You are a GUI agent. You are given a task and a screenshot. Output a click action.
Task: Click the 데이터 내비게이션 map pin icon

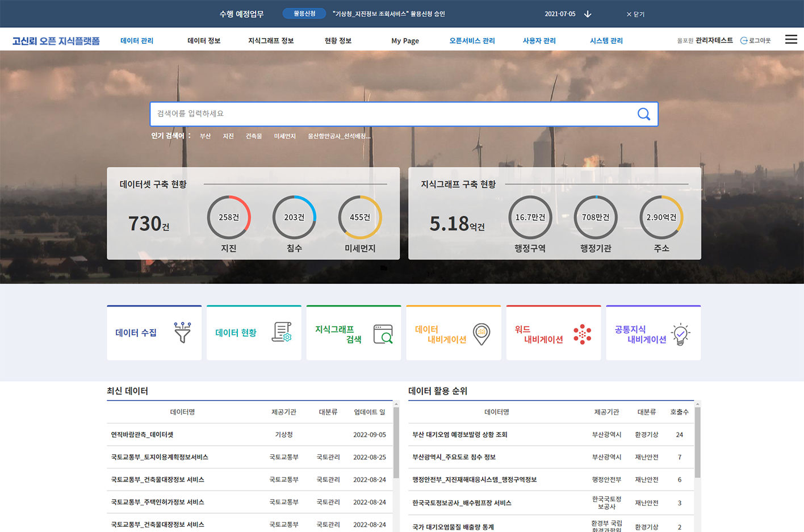click(x=481, y=334)
